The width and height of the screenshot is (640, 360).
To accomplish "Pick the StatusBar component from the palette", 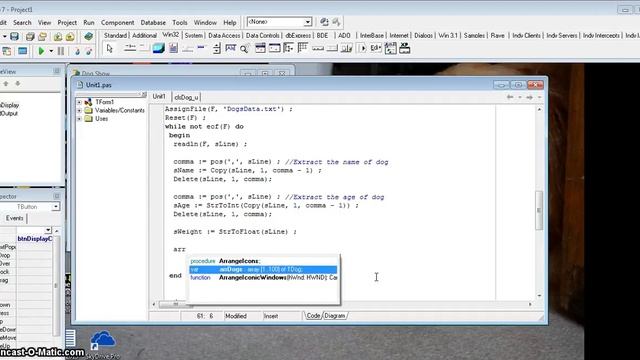I will click(332, 49).
